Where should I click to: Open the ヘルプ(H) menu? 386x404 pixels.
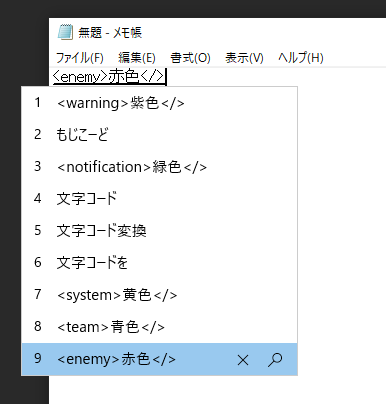[x=301, y=58]
